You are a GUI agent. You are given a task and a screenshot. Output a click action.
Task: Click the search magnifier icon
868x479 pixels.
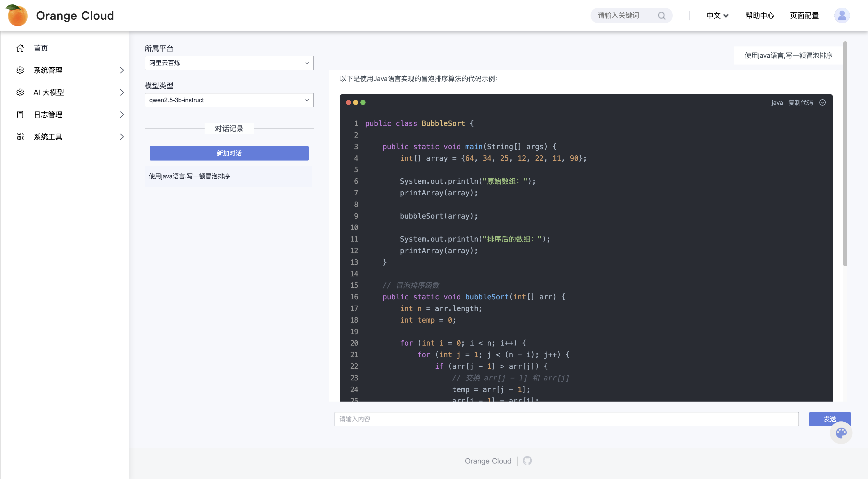coord(661,15)
